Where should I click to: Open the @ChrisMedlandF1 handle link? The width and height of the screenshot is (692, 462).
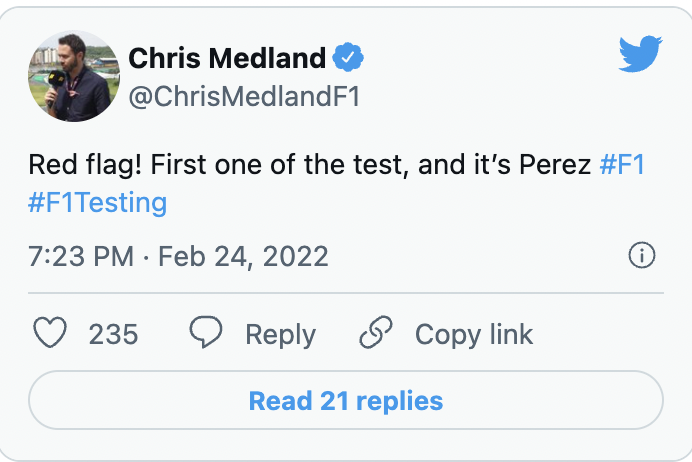[x=245, y=96]
